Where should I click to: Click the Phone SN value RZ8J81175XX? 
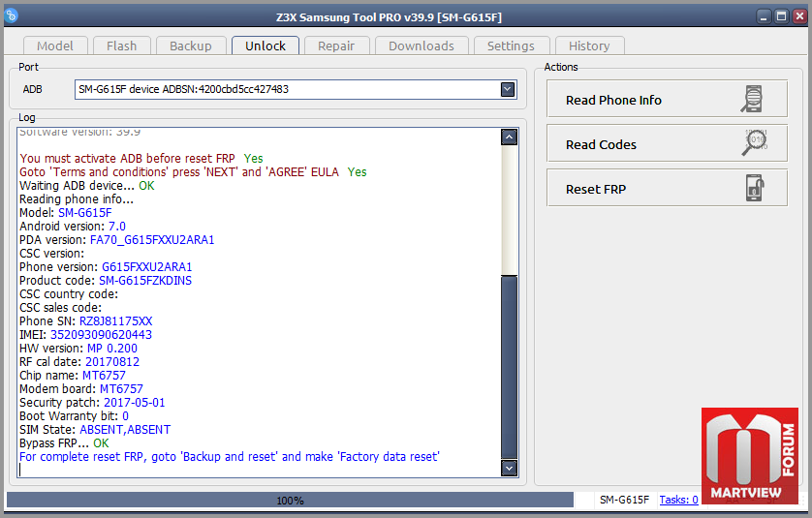click(116, 321)
